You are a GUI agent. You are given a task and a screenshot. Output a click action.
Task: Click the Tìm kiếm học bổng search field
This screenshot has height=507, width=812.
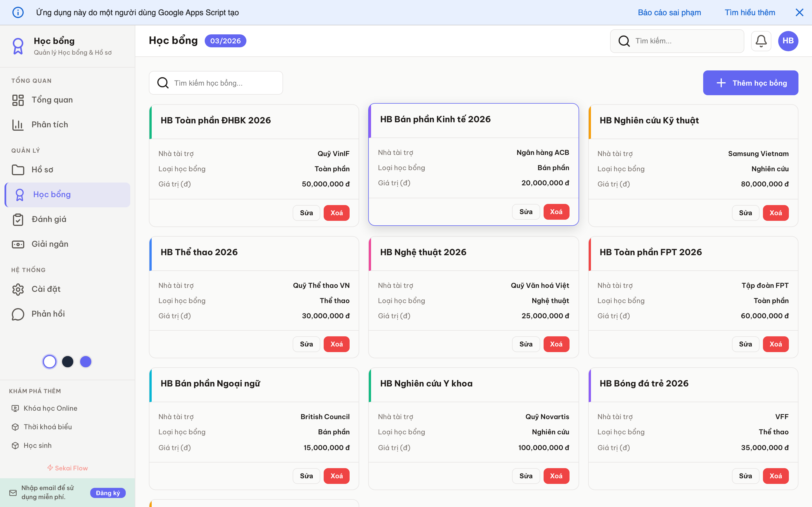pos(216,83)
